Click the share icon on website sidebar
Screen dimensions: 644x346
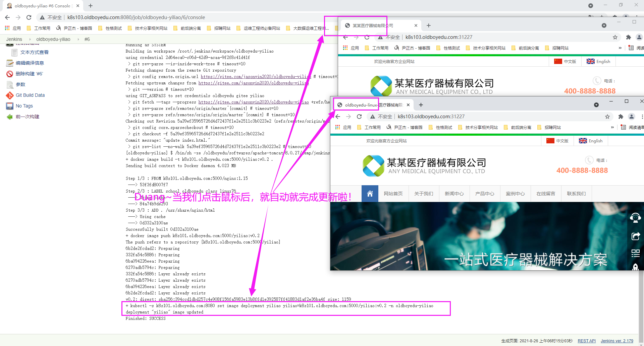[x=635, y=236]
